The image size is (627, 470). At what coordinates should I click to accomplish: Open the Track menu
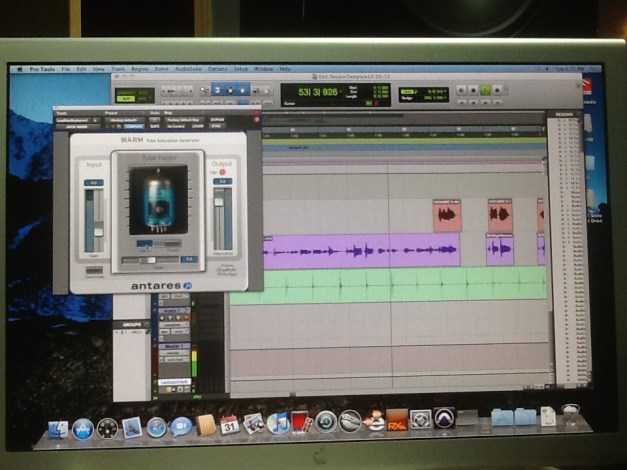(118, 69)
